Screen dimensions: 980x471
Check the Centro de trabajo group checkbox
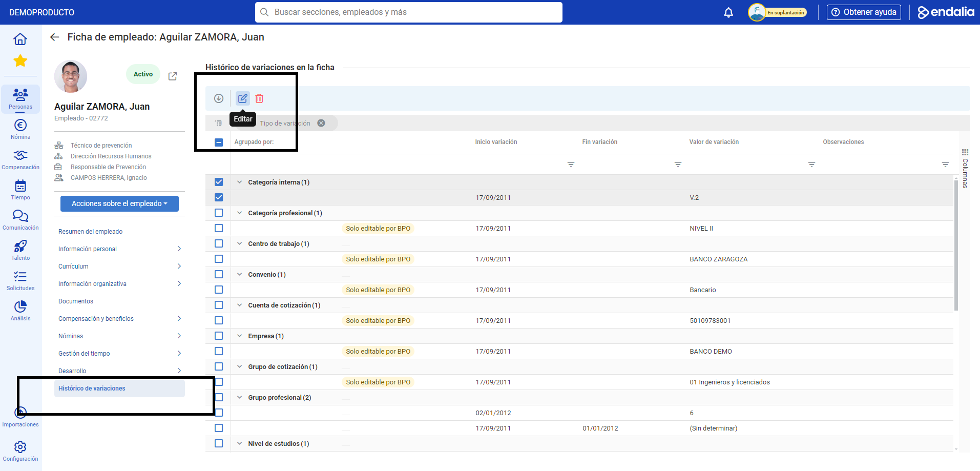219,243
